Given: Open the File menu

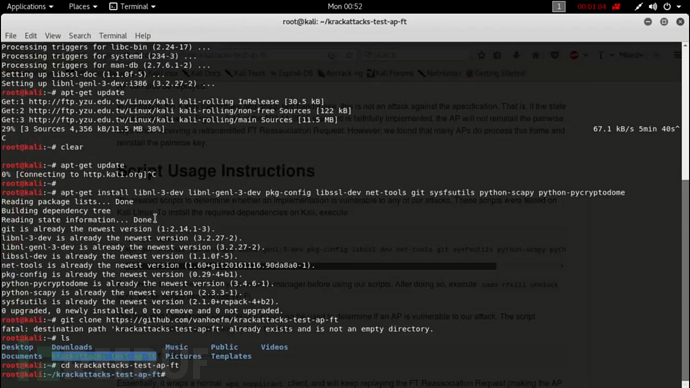Looking at the screenshot, I should [x=11, y=36].
